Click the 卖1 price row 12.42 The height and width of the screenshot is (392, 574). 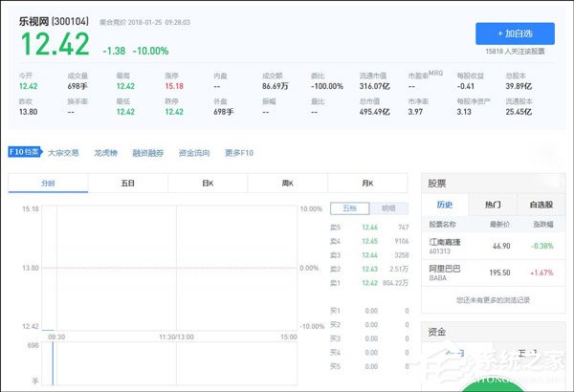[x=369, y=283]
